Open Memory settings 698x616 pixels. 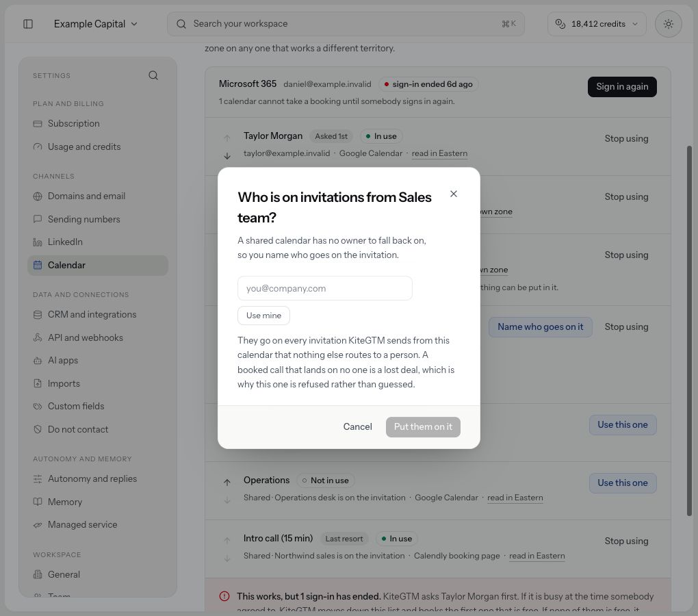pyautogui.click(x=98, y=502)
